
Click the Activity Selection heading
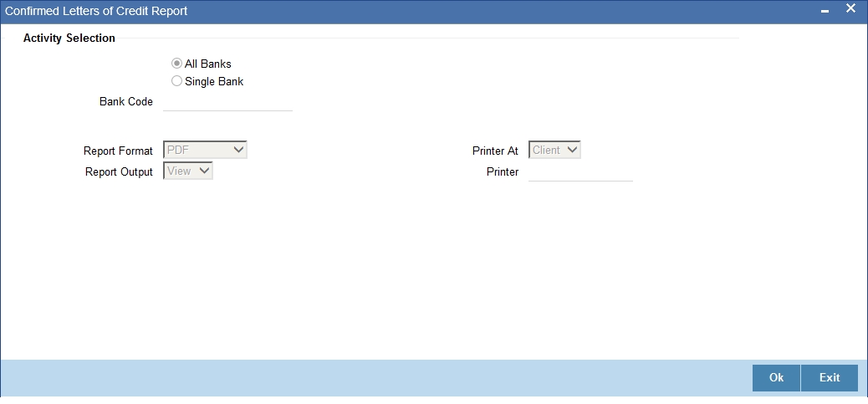(x=69, y=38)
